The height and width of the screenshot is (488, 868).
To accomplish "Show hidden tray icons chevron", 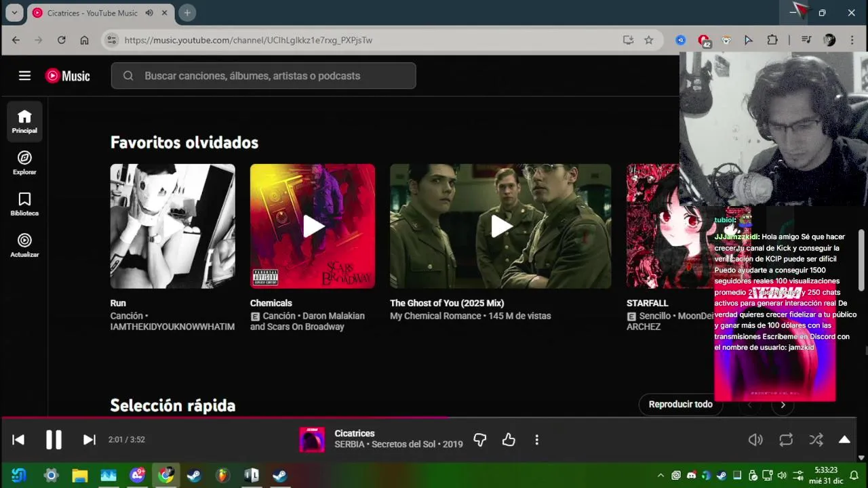I will (x=660, y=476).
